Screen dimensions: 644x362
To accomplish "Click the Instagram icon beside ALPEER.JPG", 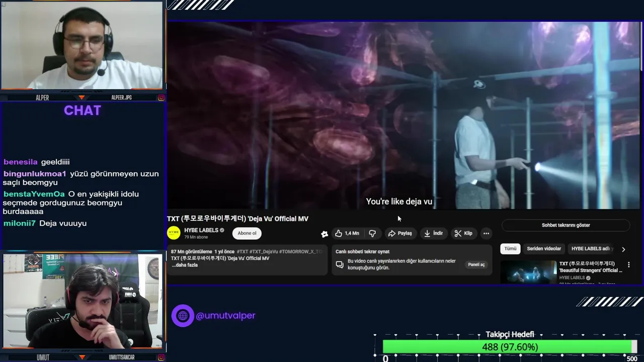I will [x=161, y=98].
